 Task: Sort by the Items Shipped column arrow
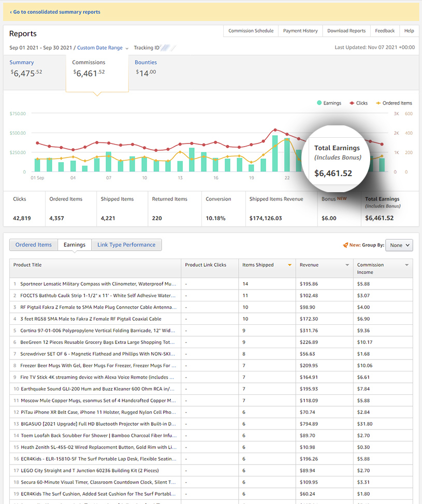point(289,265)
